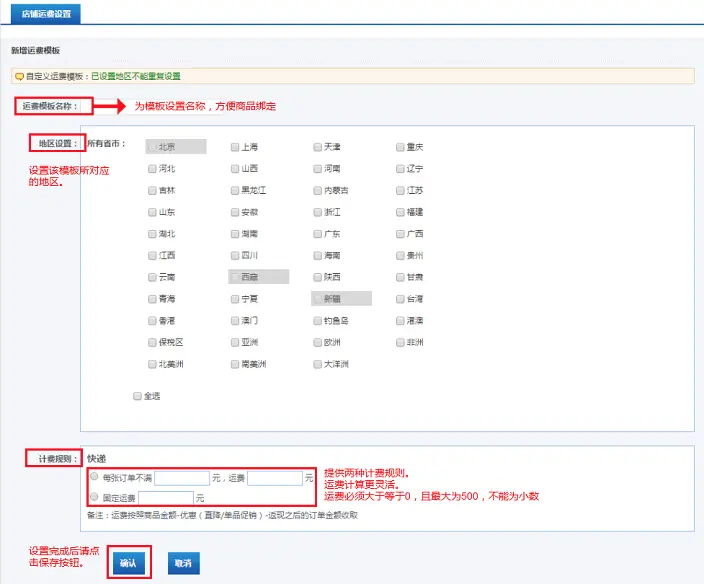
Task: Tick the 天津 checkbox
Action: tap(317, 147)
